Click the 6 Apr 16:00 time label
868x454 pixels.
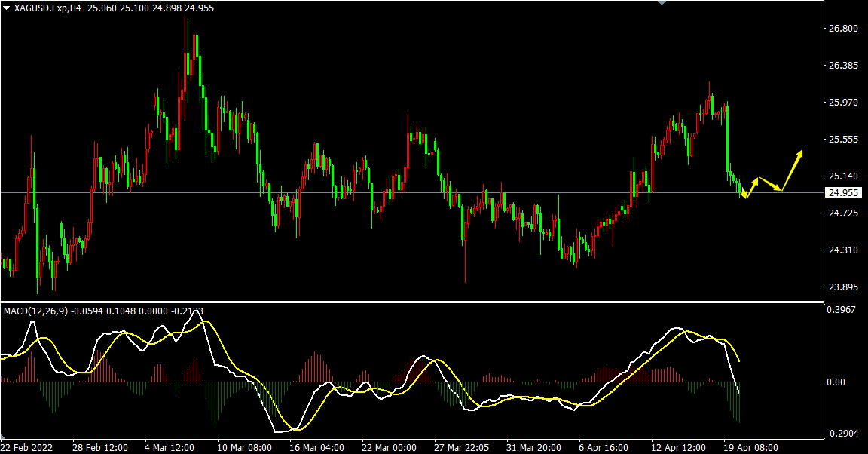pyautogui.click(x=603, y=447)
